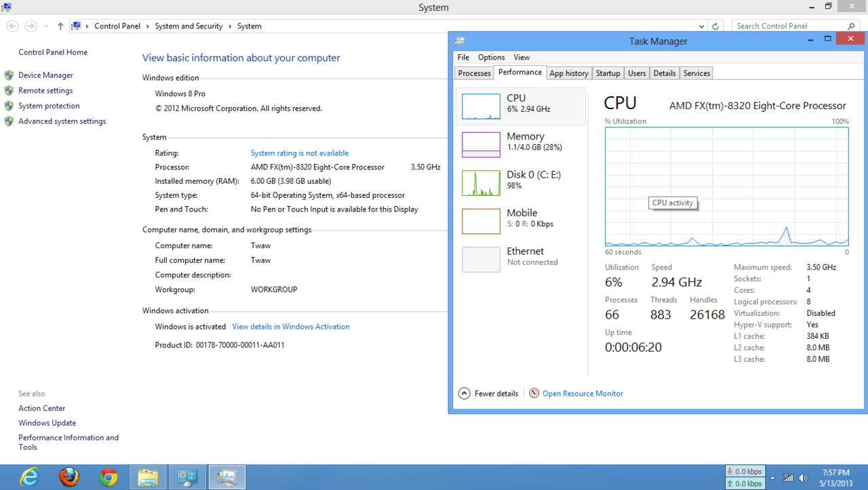Open Internet Explorer from the taskbar

(29, 477)
